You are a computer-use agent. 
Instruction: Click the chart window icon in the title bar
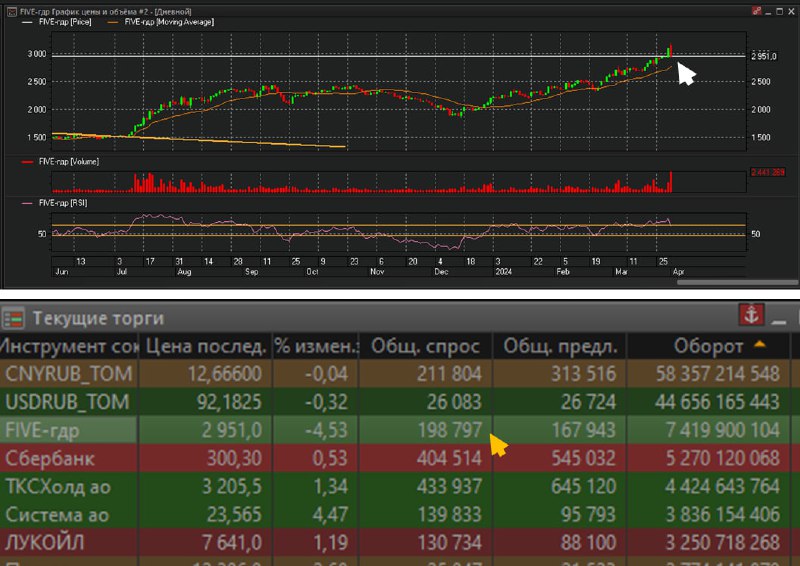(11, 11)
